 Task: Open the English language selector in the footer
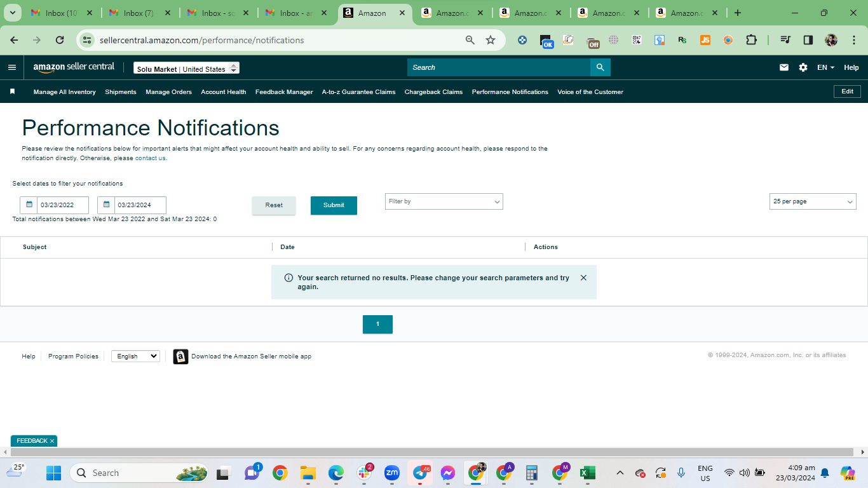point(135,356)
